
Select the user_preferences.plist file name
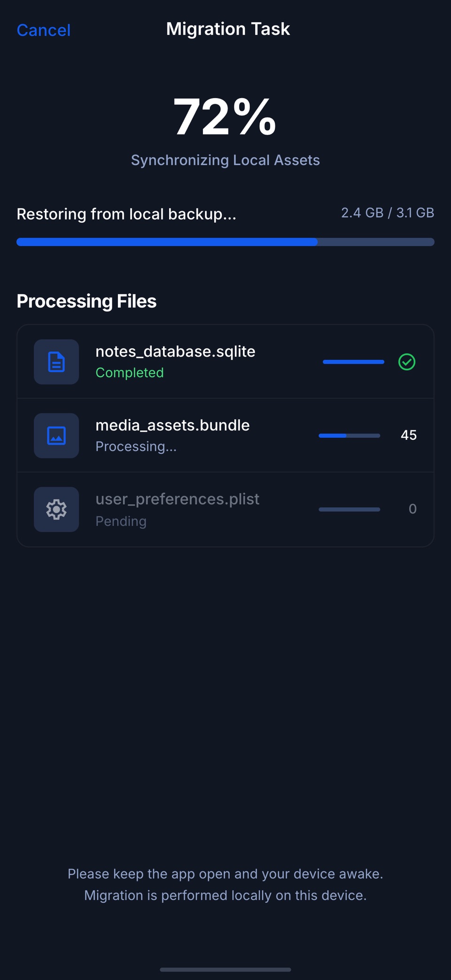coord(177,499)
